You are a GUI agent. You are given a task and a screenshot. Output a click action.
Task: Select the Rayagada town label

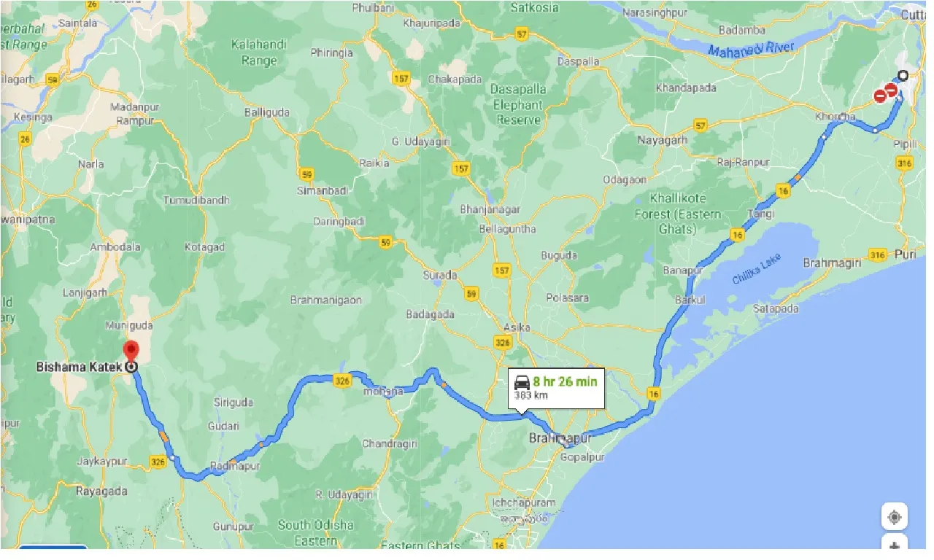[x=101, y=491]
